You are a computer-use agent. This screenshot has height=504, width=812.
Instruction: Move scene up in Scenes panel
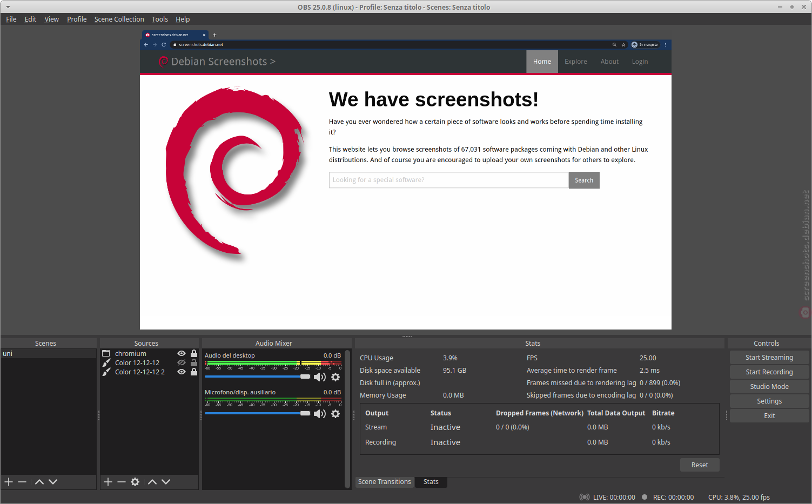[x=39, y=482]
